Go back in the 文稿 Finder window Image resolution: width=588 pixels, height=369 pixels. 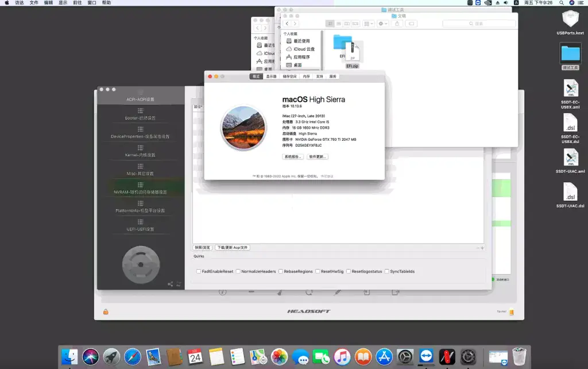[x=287, y=23]
